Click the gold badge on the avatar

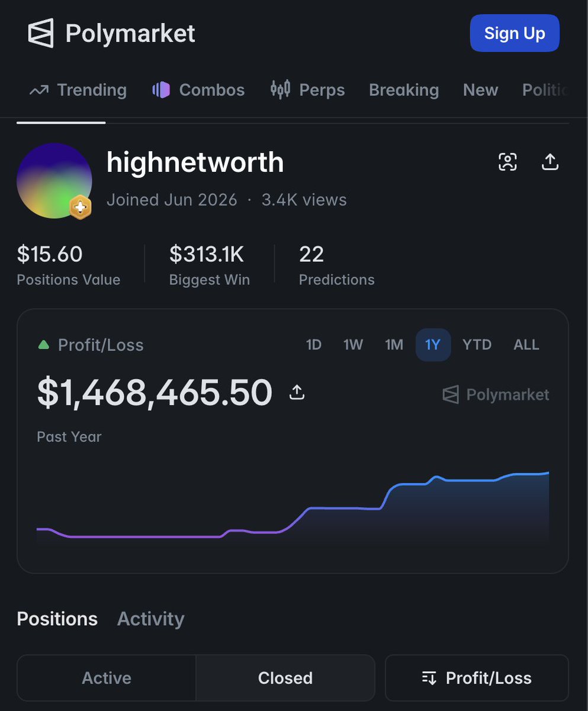tap(79, 207)
